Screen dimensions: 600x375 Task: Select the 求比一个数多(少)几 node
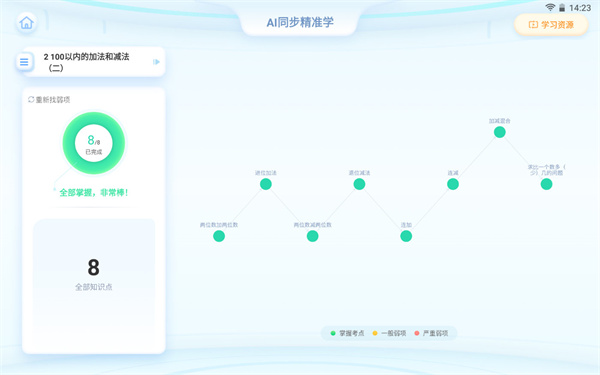click(x=546, y=184)
